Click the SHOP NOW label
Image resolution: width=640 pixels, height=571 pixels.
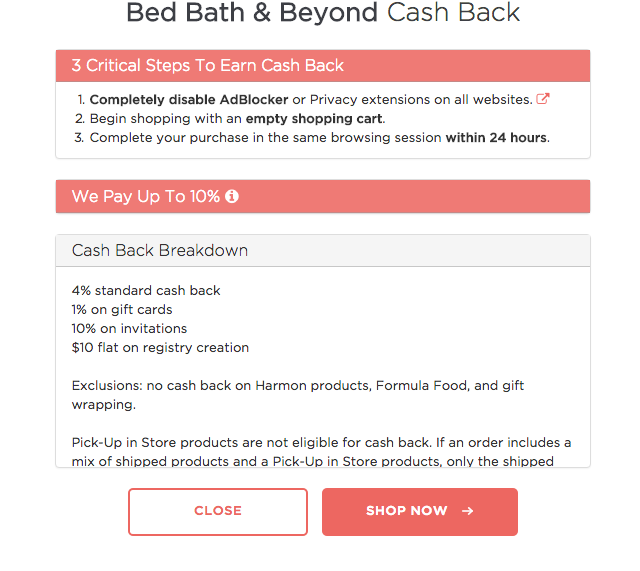pyautogui.click(x=407, y=511)
